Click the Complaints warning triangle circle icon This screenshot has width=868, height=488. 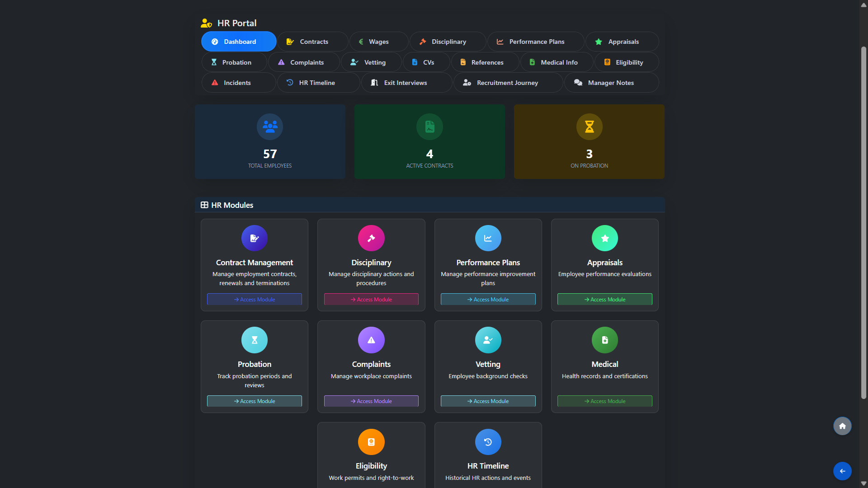(371, 340)
